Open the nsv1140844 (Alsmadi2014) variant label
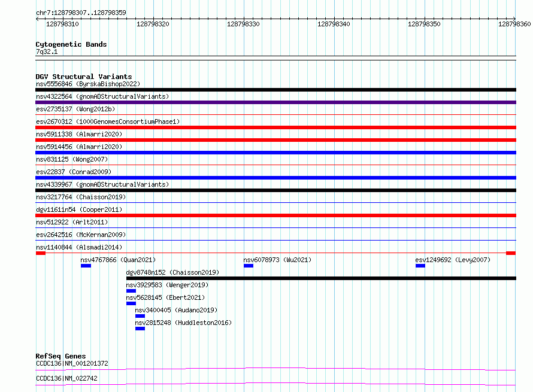This screenshot has height=392, width=533. coord(79,247)
